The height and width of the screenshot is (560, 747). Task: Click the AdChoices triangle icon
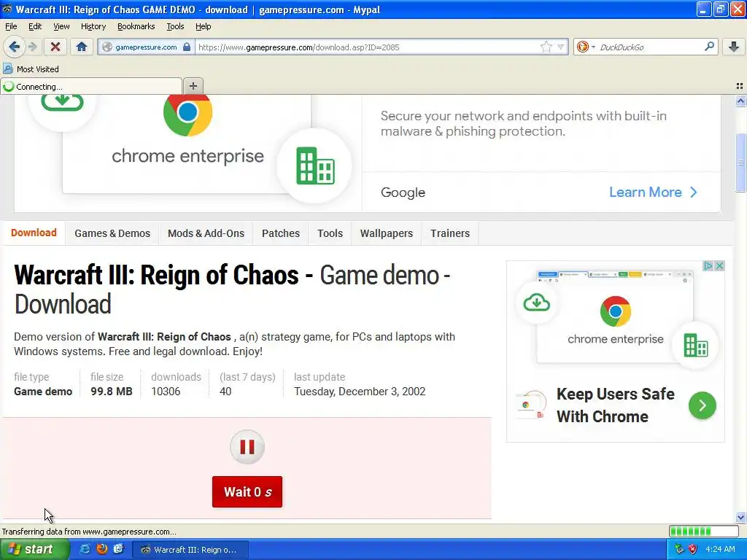708,265
